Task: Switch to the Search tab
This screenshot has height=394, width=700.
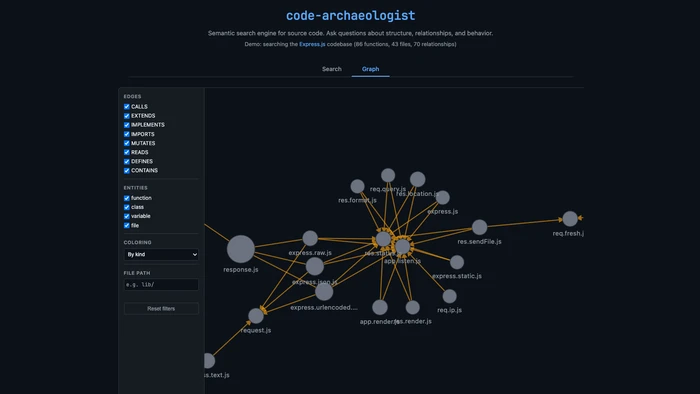Action: tap(332, 69)
